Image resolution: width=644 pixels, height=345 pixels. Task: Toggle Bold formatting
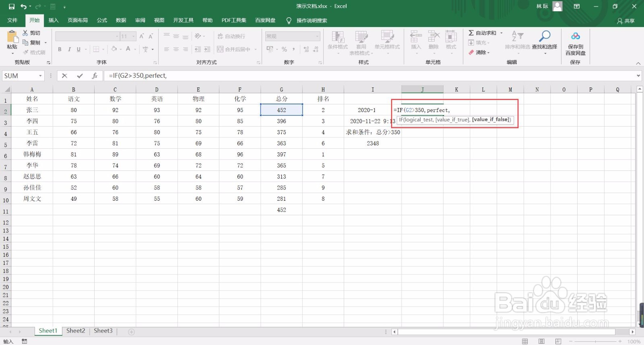(x=60, y=49)
